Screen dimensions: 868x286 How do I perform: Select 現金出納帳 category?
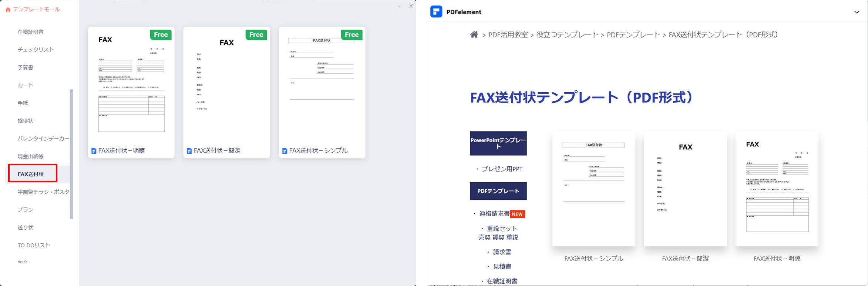tap(31, 156)
